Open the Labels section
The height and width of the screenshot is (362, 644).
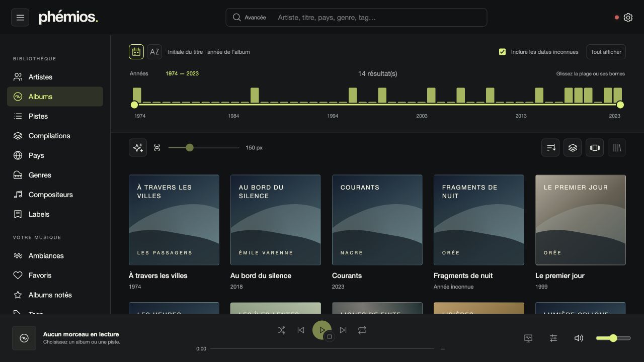(55, 214)
